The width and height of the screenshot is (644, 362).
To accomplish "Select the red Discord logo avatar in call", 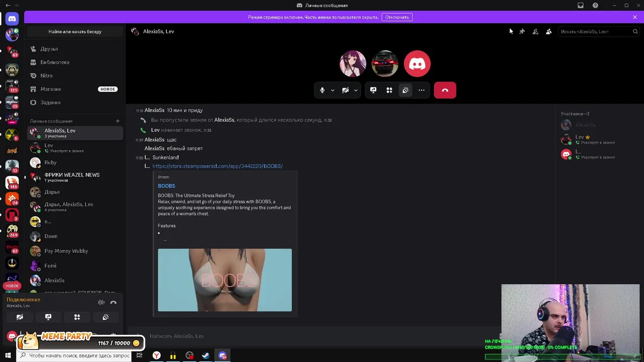I will [x=417, y=63].
